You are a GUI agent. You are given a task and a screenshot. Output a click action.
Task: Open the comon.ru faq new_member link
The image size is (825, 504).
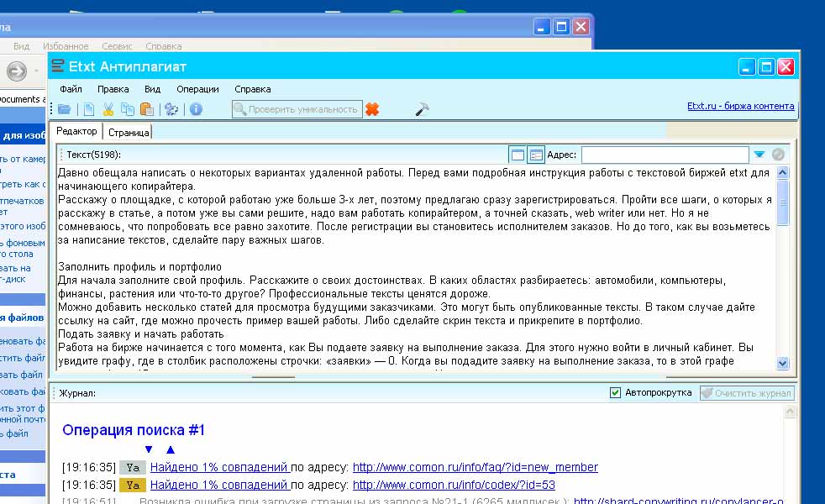click(476, 467)
